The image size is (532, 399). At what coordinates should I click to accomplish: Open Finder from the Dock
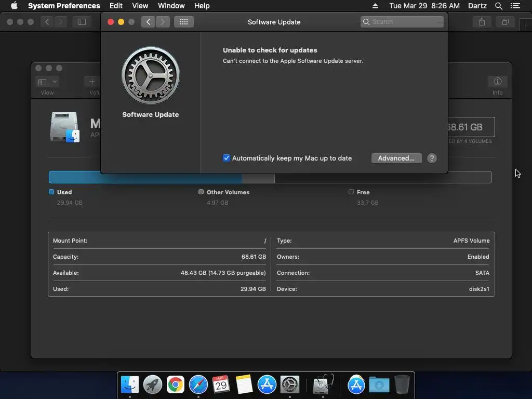click(x=129, y=384)
